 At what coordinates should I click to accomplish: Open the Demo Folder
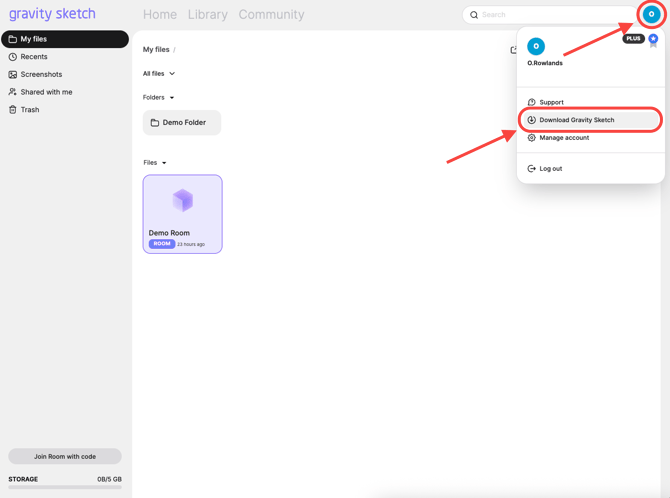point(182,123)
